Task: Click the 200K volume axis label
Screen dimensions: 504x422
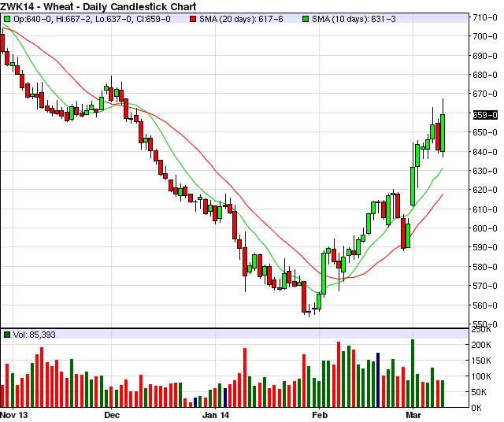Action: tap(481, 345)
